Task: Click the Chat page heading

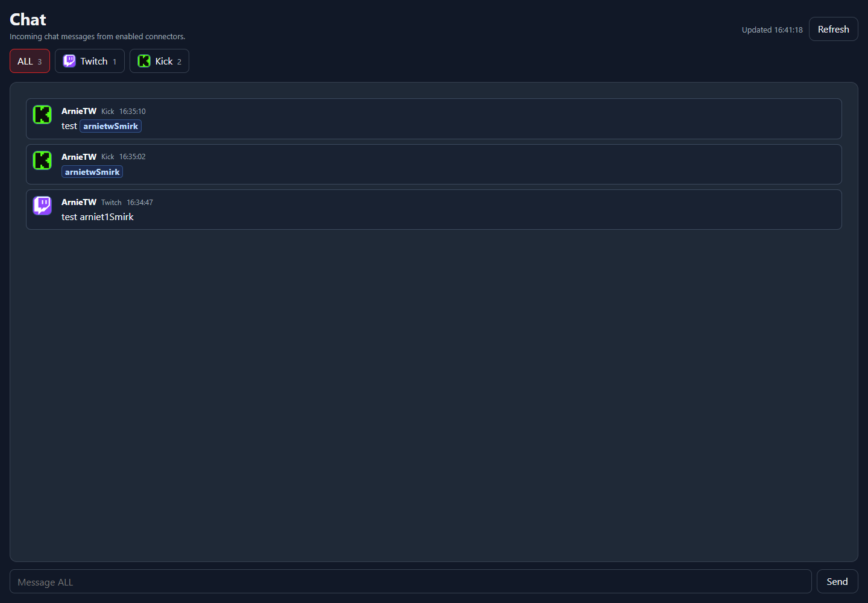Action: pos(28,19)
